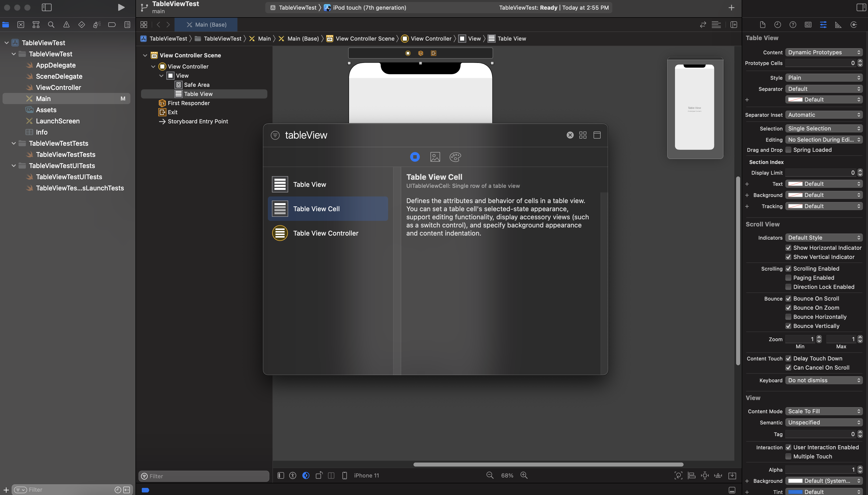Select the Main (Base) editor tab
Image resolution: width=868 pixels, height=495 pixels.
(x=206, y=24)
